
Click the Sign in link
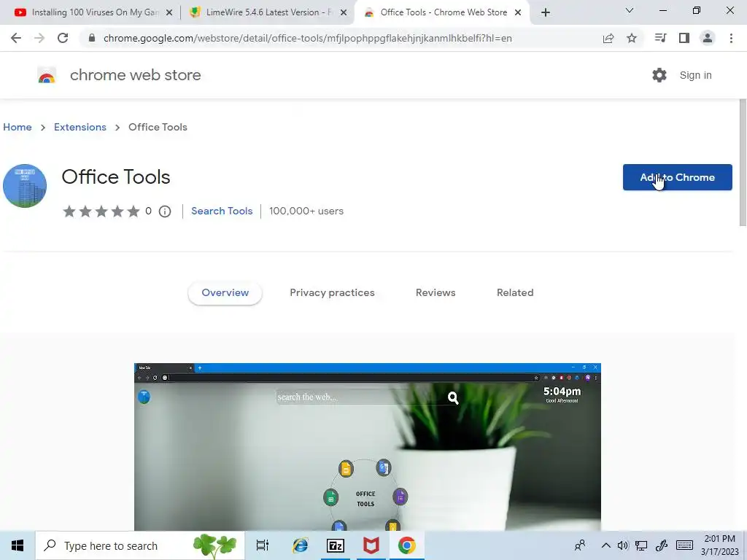tap(695, 75)
